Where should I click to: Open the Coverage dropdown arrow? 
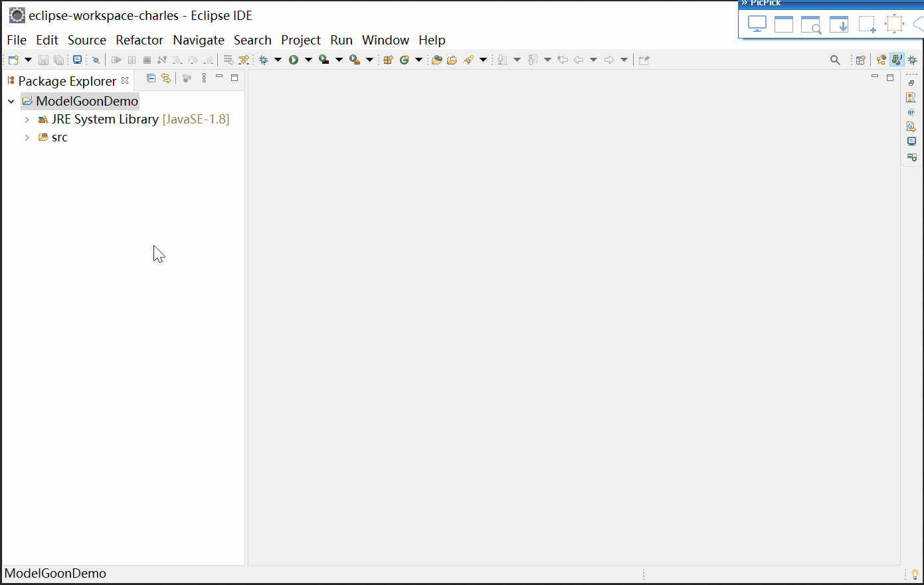click(x=339, y=60)
